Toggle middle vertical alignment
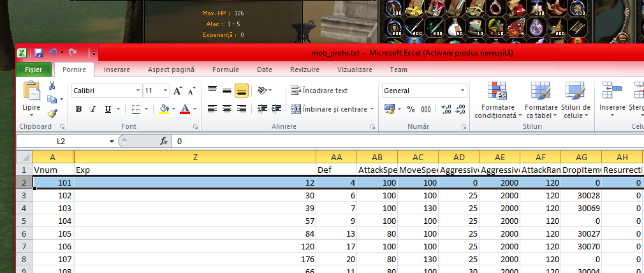 227,91
